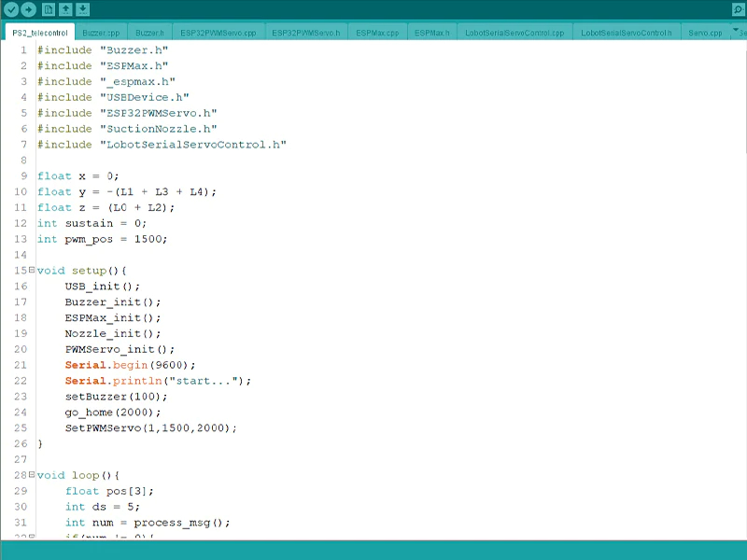Collapse the void loop() function fold marker
The height and width of the screenshot is (560, 747).
point(32,475)
